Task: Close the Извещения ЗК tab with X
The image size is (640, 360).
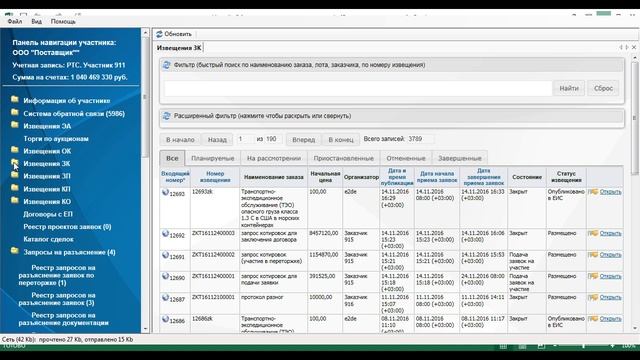Action: point(634,47)
